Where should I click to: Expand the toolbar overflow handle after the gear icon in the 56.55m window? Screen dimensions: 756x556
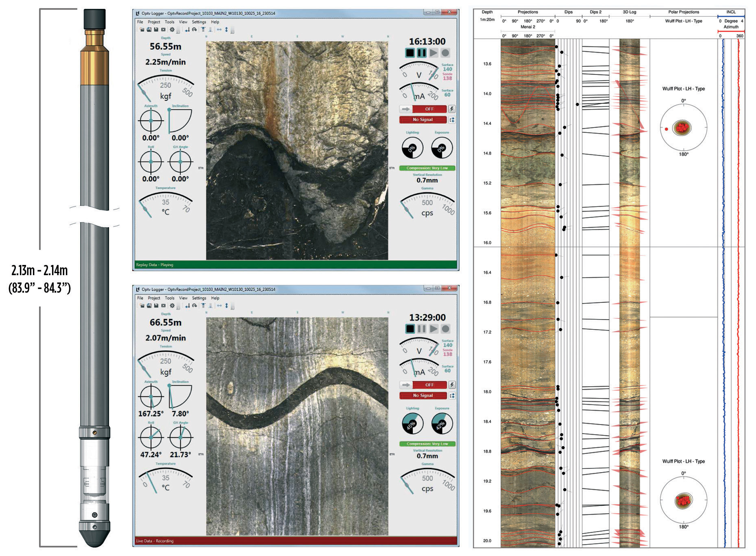[x=178, y=31]
